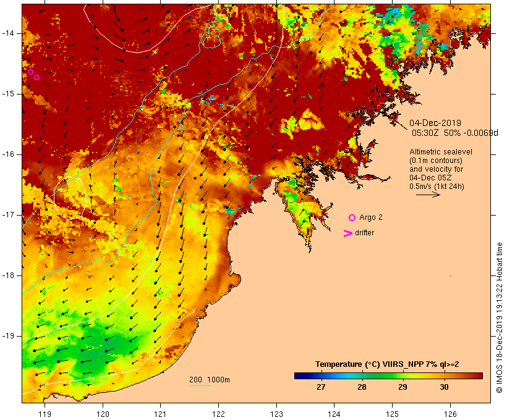Viewport: 507px width, 420px height.
Task: Click the 'Argo 2' legend label
Action: (x=371, y=217)
